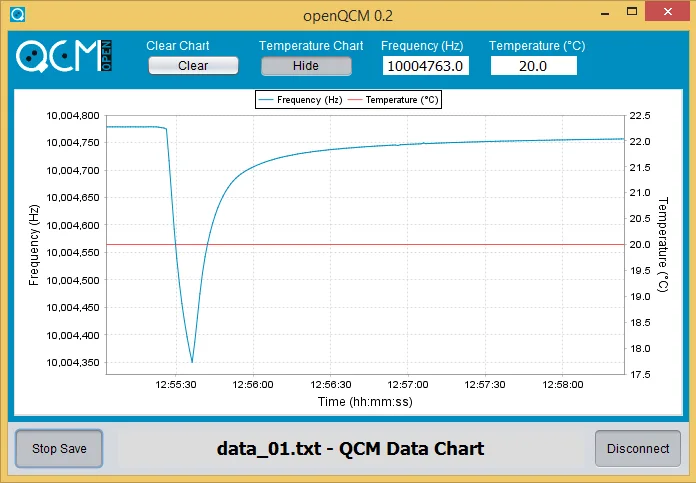Click the 10,004,600 frequency axis tick
This screenshot has width=696, height=483.
(x=73, y=226)
